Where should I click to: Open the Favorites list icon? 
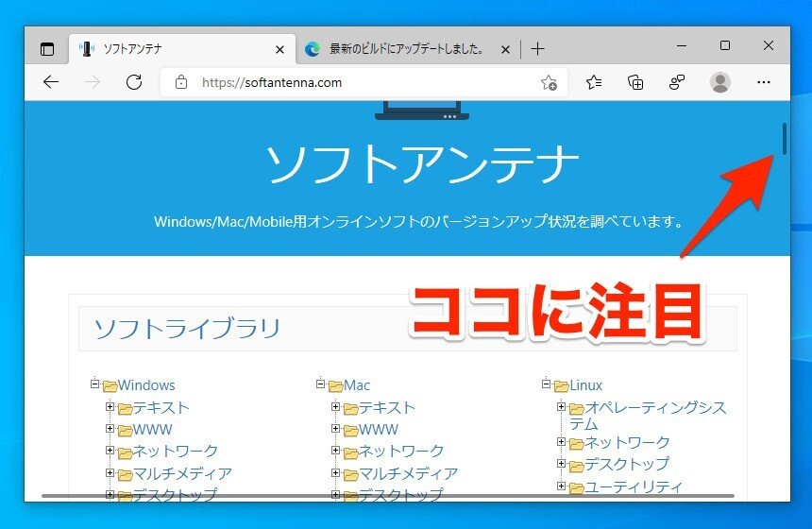tap(594, 82)
